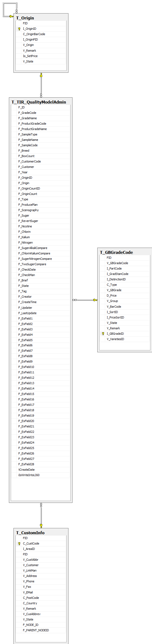Select the V_EMail column

click(40, 593)
